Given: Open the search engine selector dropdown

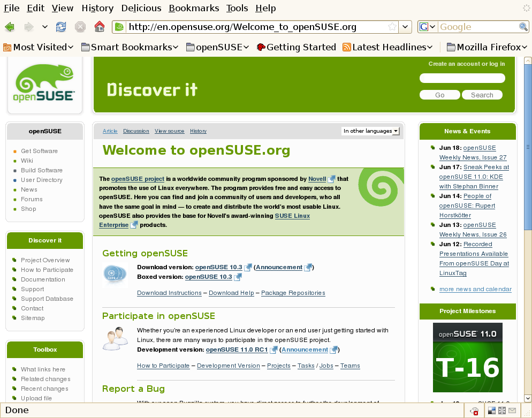Looking at the screenshot, I should click(x=427, y=27).
